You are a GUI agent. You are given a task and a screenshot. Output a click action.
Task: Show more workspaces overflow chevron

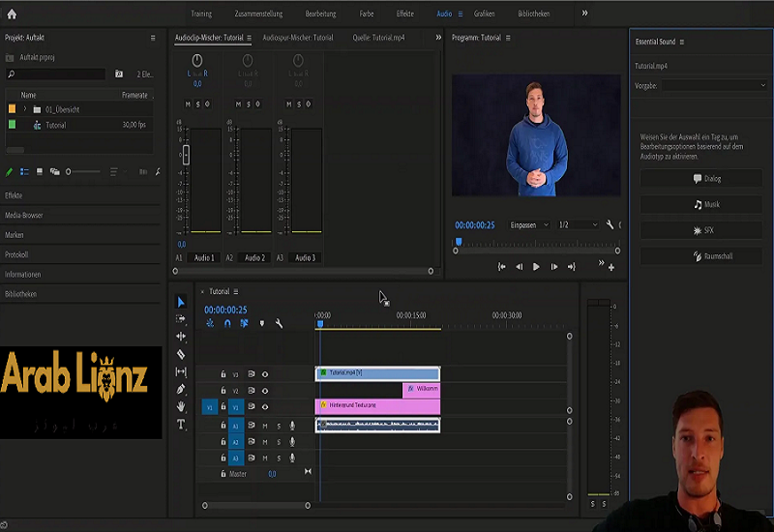click(x=585, y=14)
